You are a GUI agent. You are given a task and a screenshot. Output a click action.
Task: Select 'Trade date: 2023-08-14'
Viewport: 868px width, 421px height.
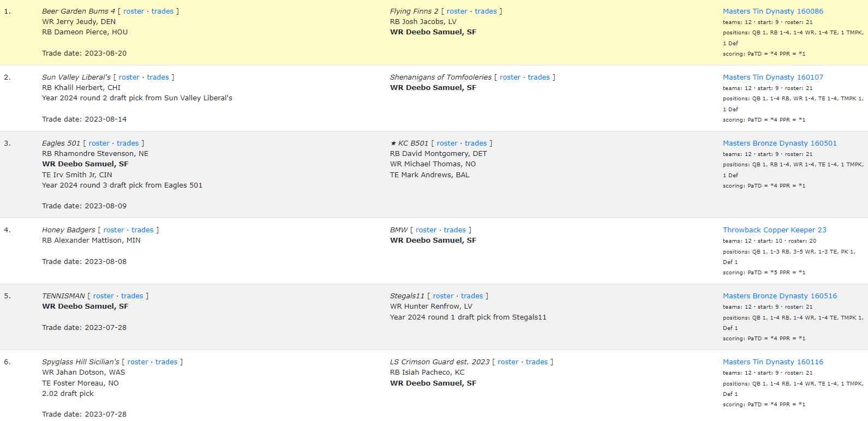[x=85, y=119]
